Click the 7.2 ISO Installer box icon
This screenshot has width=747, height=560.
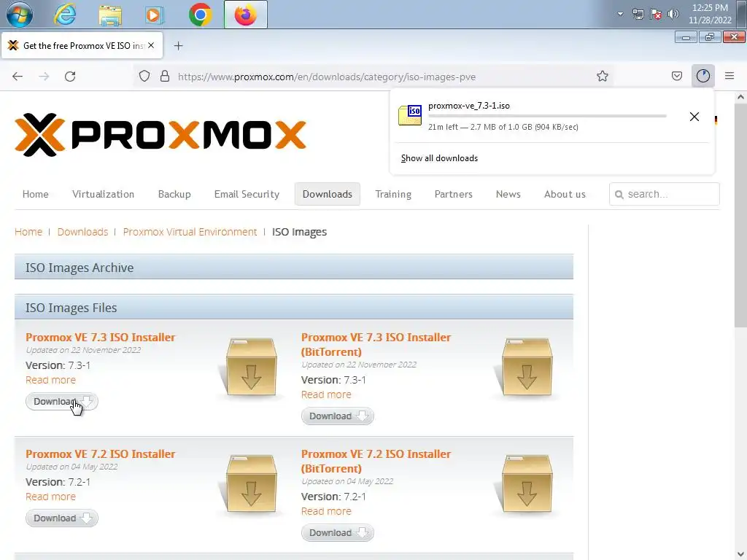point(251,484)
